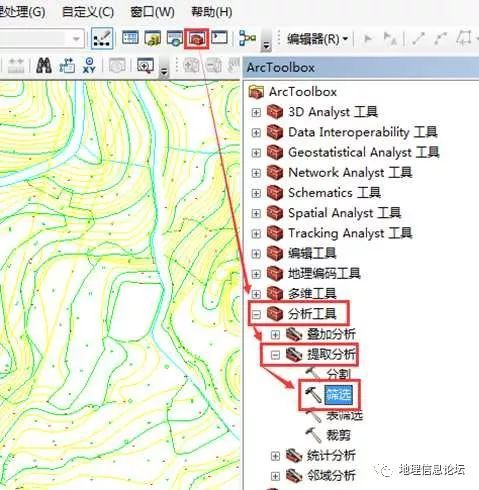Image resolution: width=479 pixels, height=490 pixels.
Task: Open the 编辑器(R) dropdown menu
Action: pyautogui.click(x=318, y=39)
